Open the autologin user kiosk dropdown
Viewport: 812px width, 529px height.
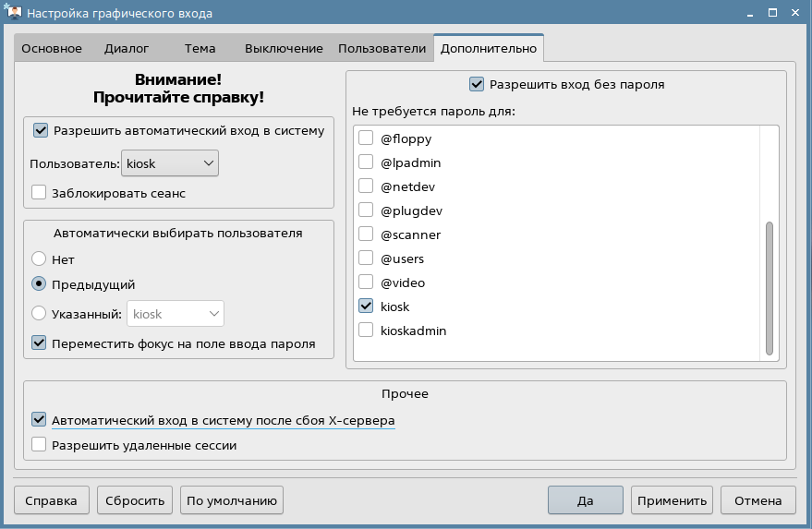(170, 163)
